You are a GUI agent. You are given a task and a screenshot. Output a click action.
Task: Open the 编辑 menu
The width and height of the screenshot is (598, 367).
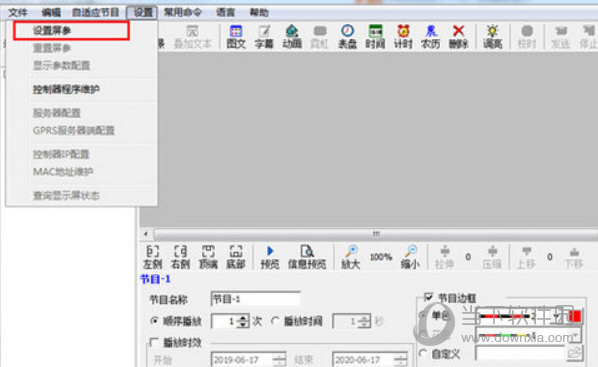point(51,13)
